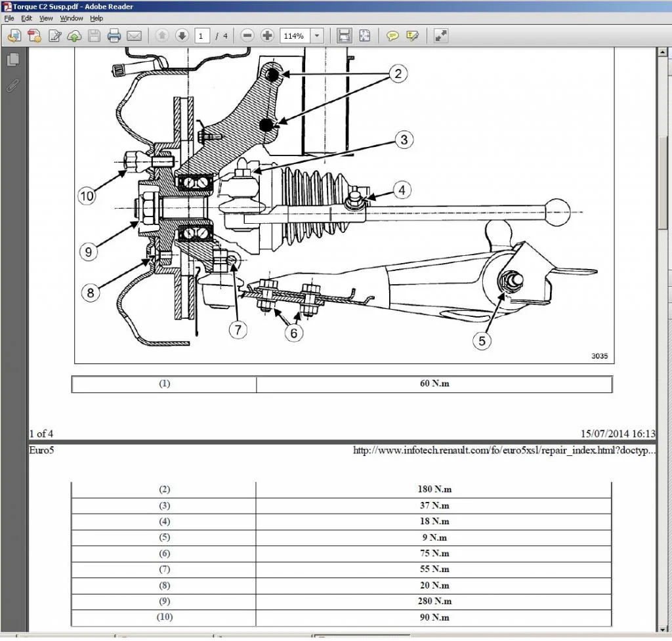Click the '(2)' reference cell
672x641 pixels.
[x=165, y=489]
